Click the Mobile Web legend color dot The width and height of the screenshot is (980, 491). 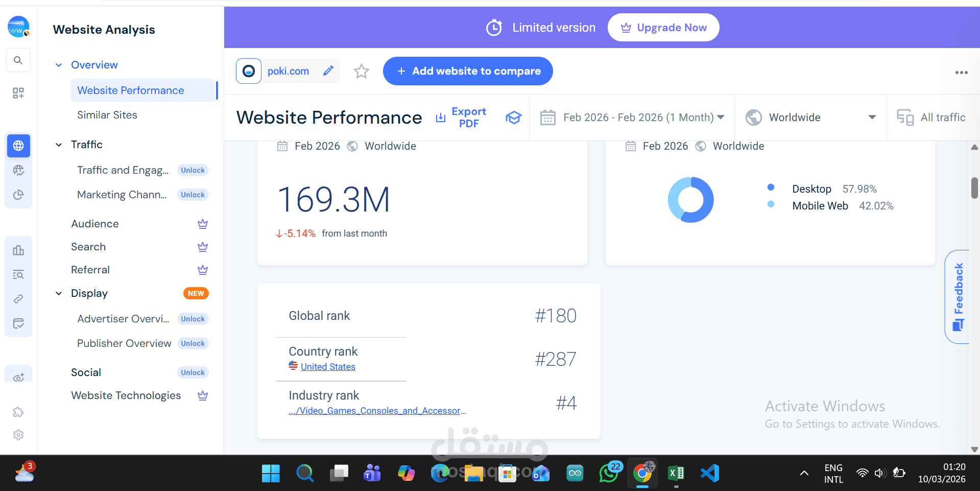coord(771,204)
